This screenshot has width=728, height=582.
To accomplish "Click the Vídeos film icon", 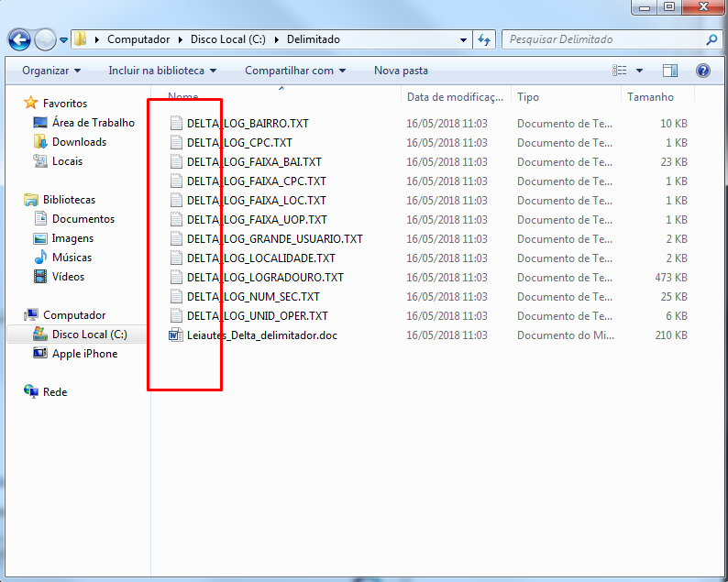I will click(40, 277).
